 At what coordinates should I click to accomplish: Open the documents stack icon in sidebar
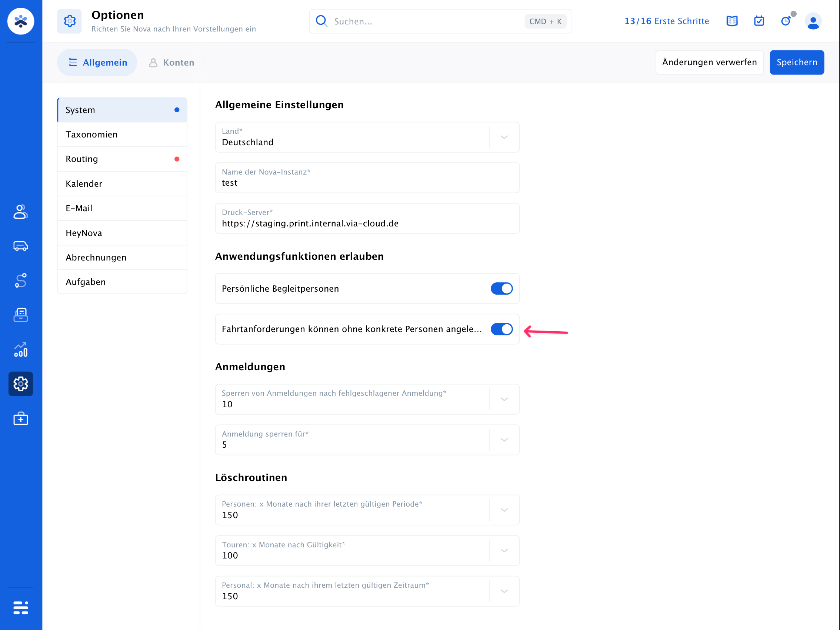21,315
